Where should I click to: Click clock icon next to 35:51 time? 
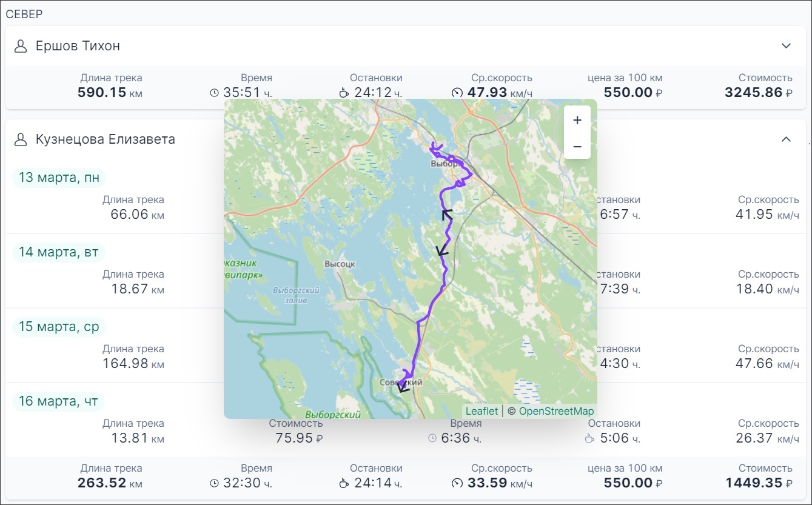click(214, 93)
